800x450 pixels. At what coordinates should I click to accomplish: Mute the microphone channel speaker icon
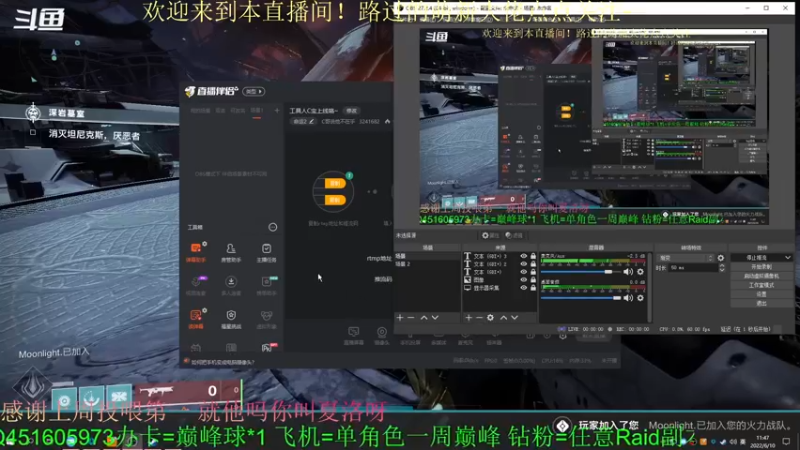(628, 272)
